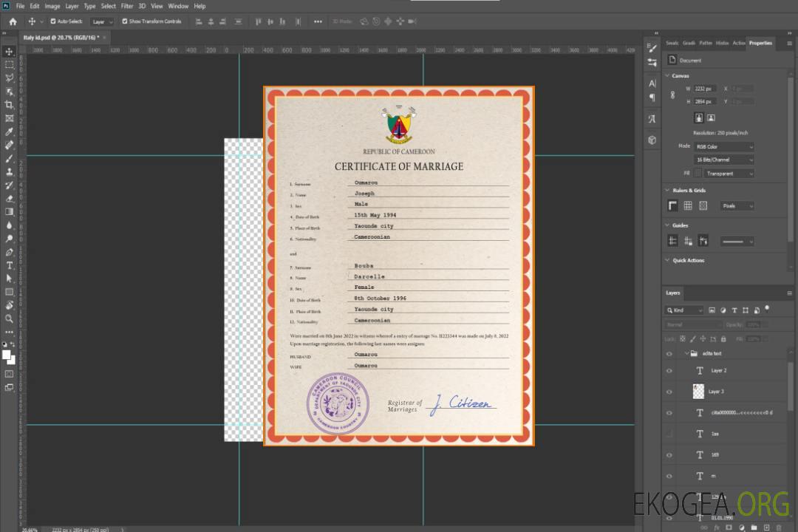Hide the cittad000000 text layer
This screenshot has width=798, height=532.
click(x=669, y=413)
